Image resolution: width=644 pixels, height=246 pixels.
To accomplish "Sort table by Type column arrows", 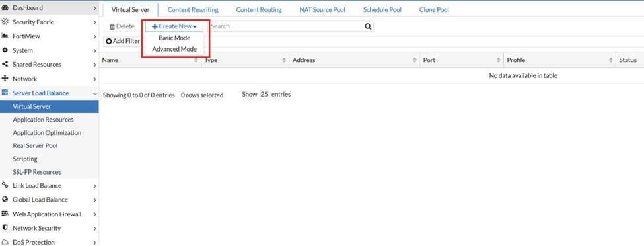I will coord(284,60).
